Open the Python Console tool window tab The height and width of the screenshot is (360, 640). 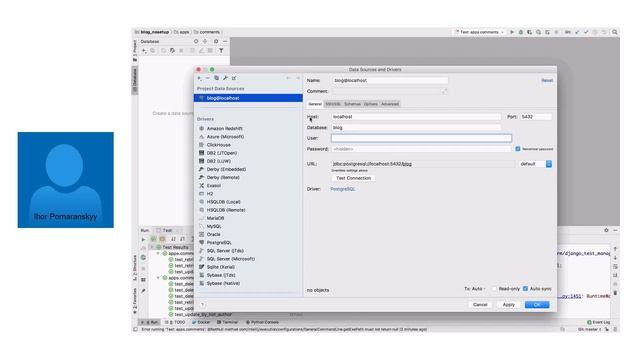point(262,322)
